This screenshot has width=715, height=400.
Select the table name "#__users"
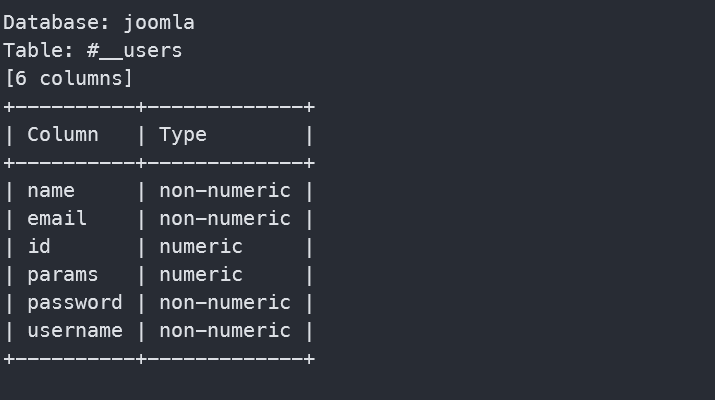[135, 50]
